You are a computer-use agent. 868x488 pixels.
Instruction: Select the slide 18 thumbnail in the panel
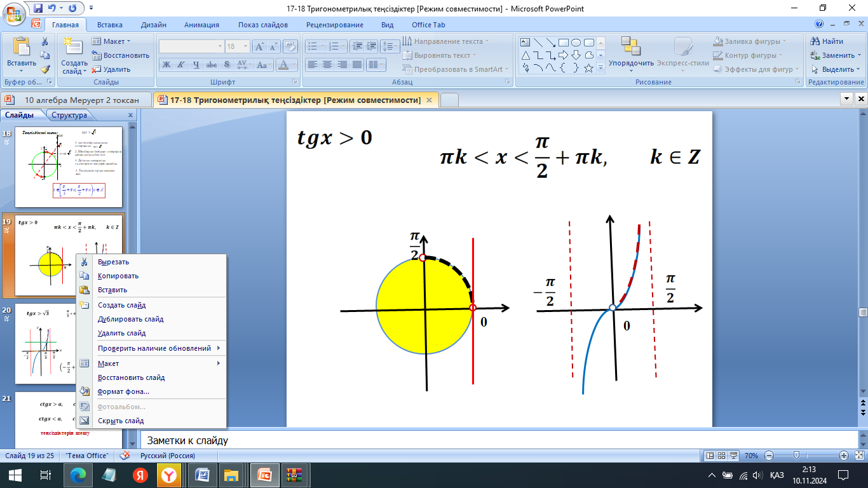[x=67, y=168]
